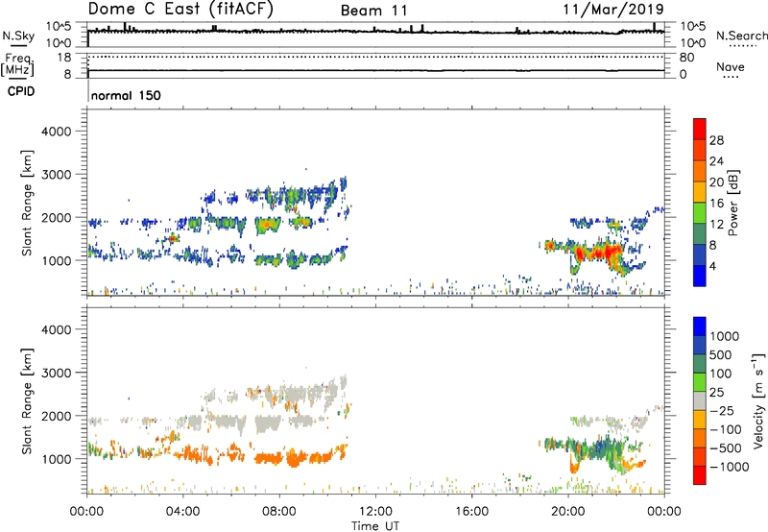The height and width of the screenshot is (532, 768).
Task: Click the "16" label on power colorbar
Action: click(716, 204)
